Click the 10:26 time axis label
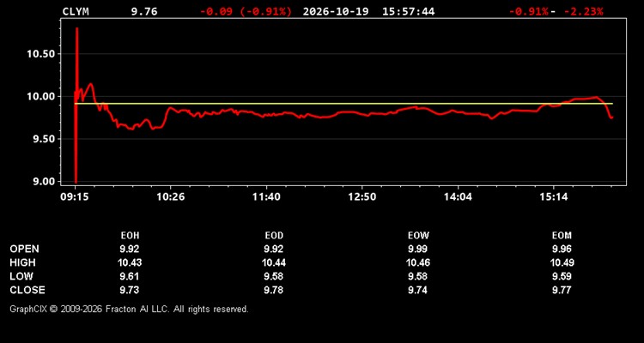Viewport: 644px width, 343px height. (171, 197)
